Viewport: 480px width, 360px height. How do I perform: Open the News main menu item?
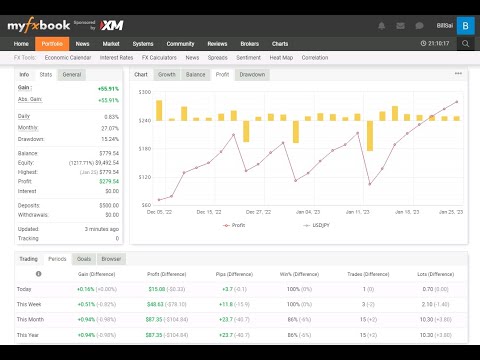(82, 44)
